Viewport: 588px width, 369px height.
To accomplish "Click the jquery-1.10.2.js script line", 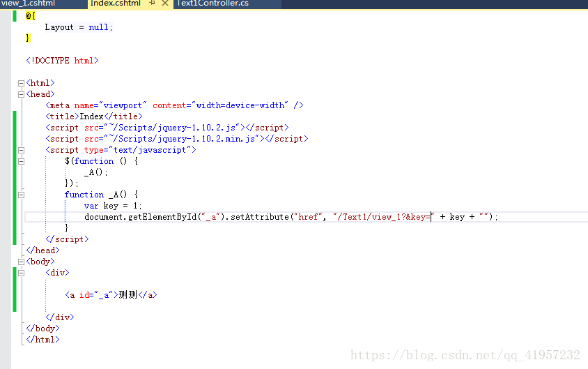I will point(167,128).
